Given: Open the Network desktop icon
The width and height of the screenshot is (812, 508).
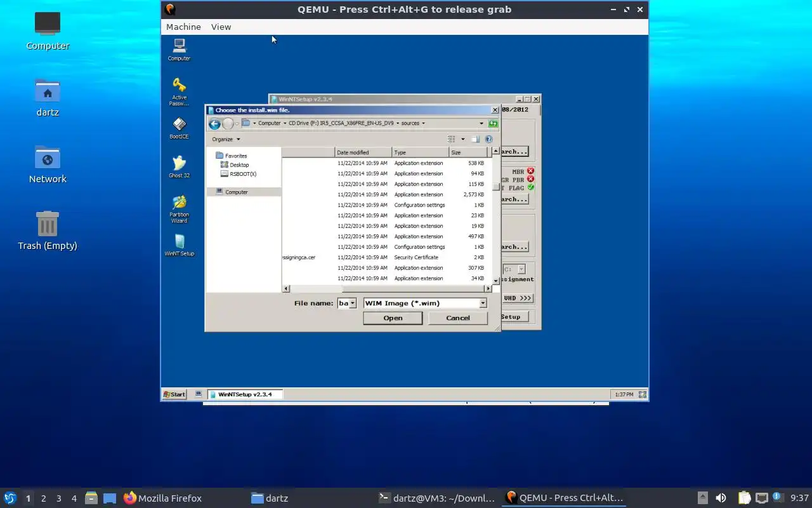Looking at the screenshot, I should pos(48,164).
